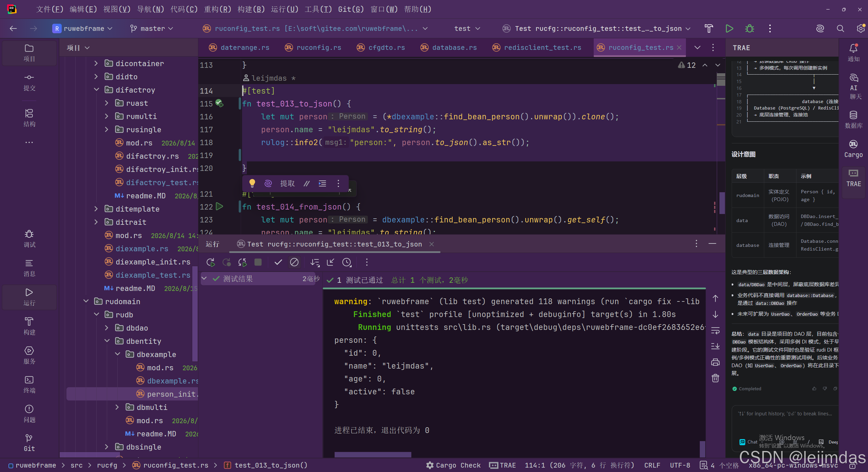
Task: Switch to the cfgdto.rs tab
Action: (381, 47)
